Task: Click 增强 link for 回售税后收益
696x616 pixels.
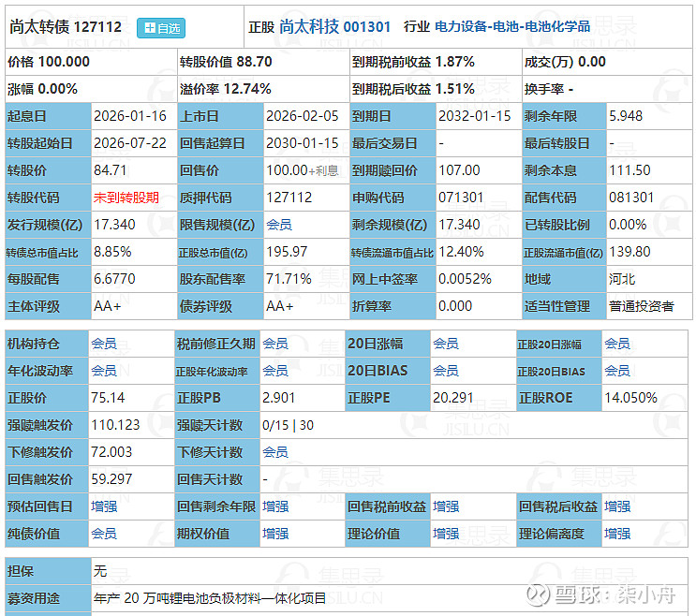Action: (617, 506)
